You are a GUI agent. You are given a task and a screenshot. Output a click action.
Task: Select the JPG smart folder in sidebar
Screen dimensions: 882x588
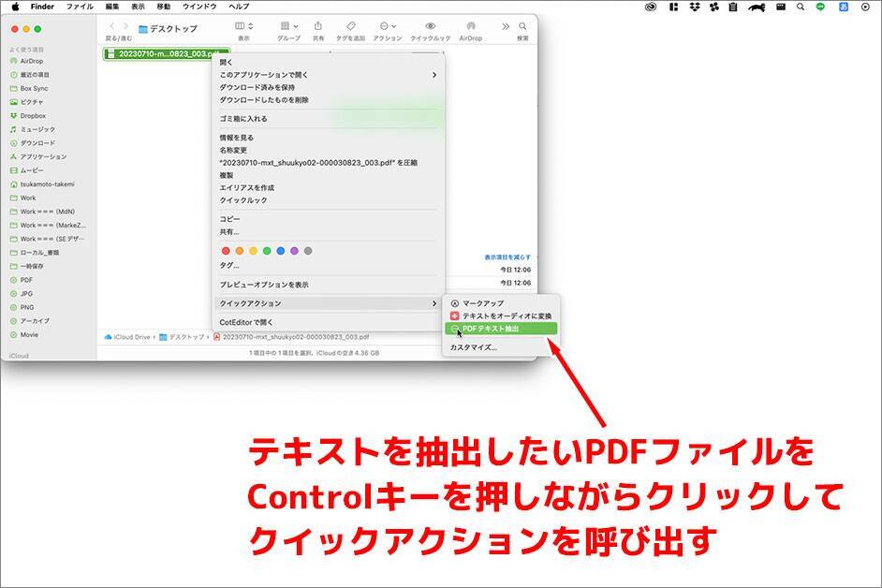26,294
